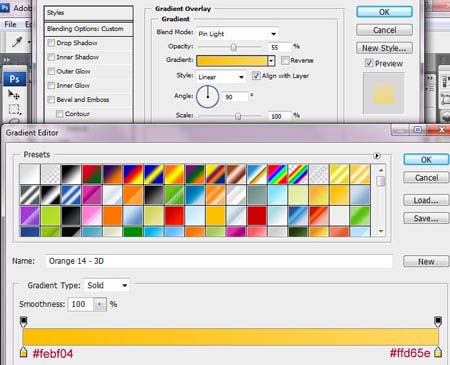Viewport: 450px width, 365px height.
Task: Tick the Reverse gradient checkbox
Action: 285,60
